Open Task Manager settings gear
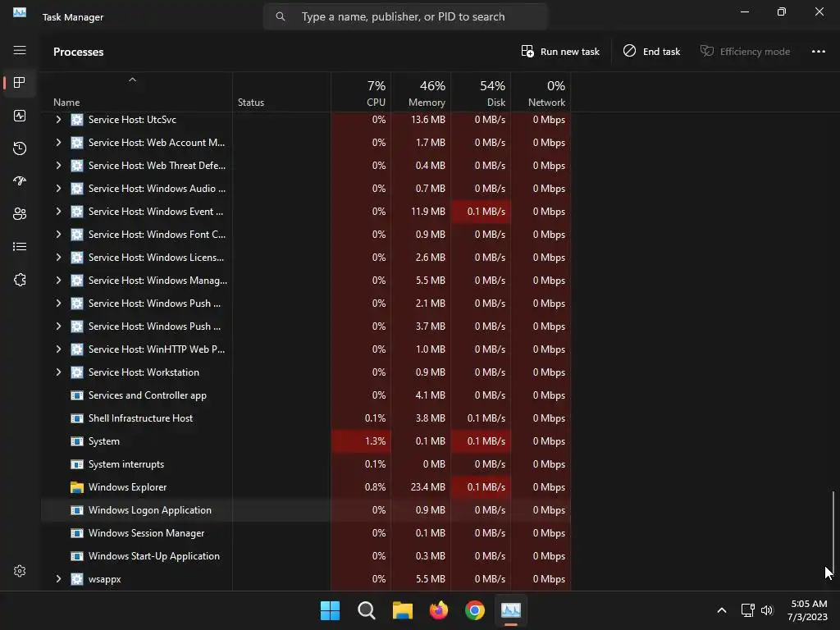Screen dimensions: 840x630 pos(20,571)
